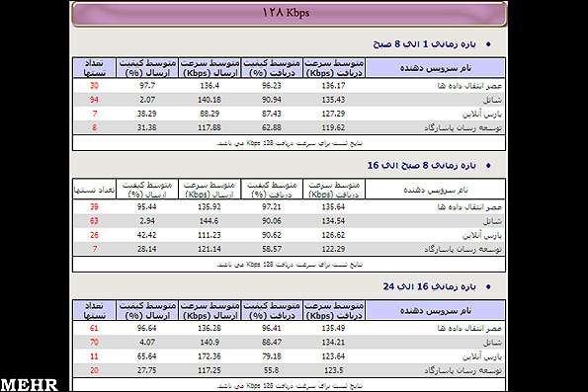Select heading 'بازه زمانی 1 الی 8 صبح'
Screen dimensions: 588x392
(424, 44)
